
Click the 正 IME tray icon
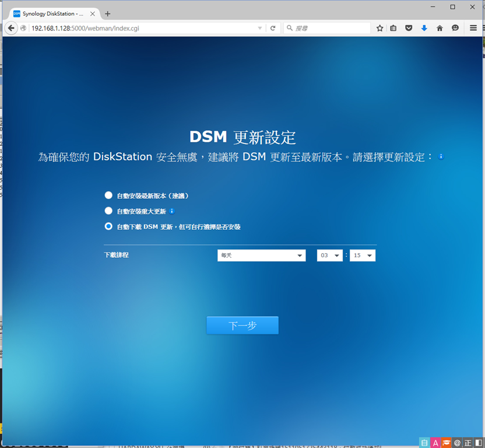[468, 443]
